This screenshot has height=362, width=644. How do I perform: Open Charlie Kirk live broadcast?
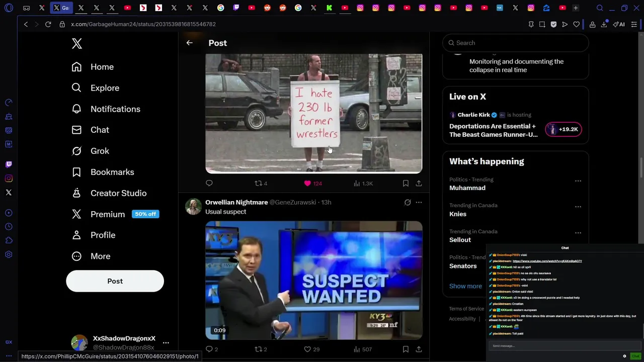[494, 130]
